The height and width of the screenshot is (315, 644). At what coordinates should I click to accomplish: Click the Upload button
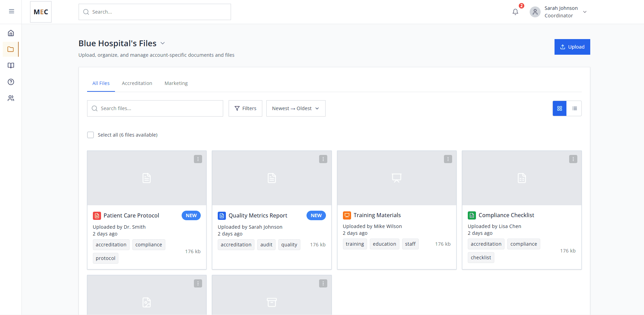[572, 47]
